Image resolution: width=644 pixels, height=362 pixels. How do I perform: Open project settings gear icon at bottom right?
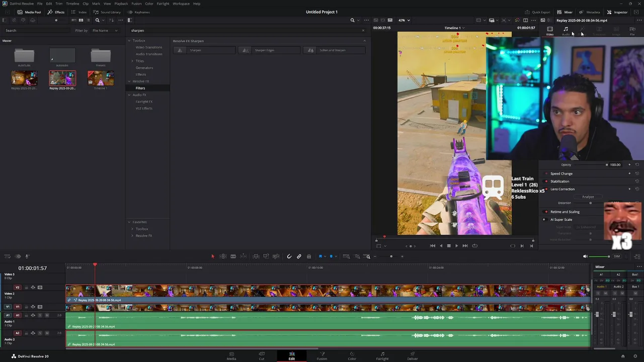(635, 356)
